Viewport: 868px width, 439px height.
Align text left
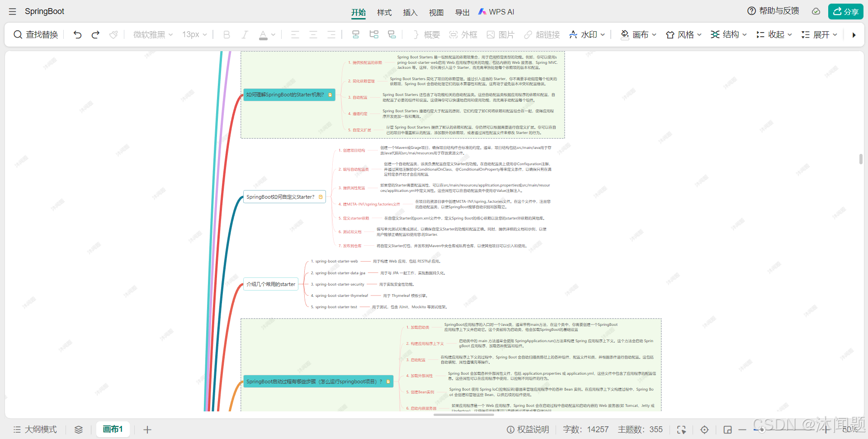click(295, 34)
